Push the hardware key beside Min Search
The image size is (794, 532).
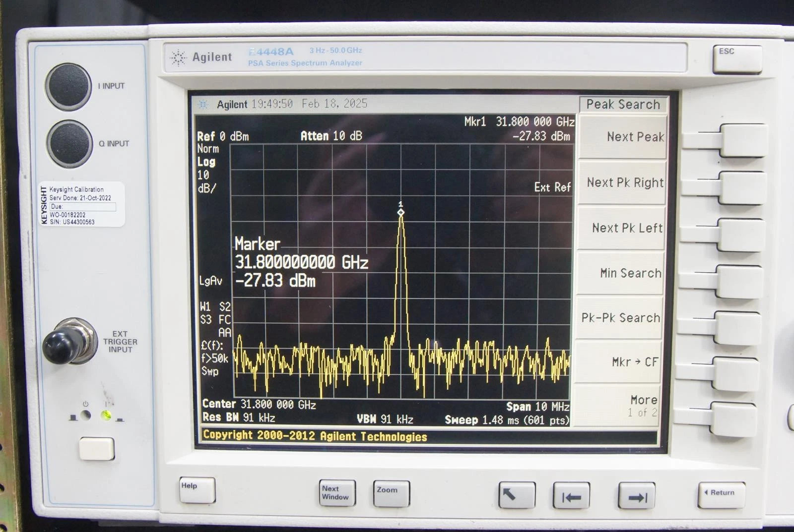pyautogui.click(x=739, y=282)
